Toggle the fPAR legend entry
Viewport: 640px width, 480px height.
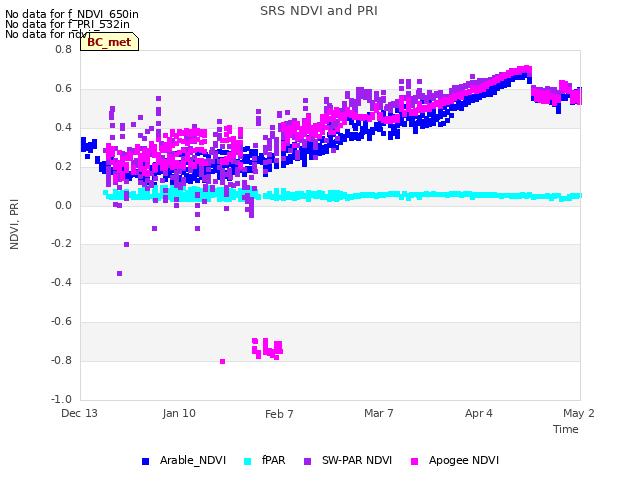[264, 460]
